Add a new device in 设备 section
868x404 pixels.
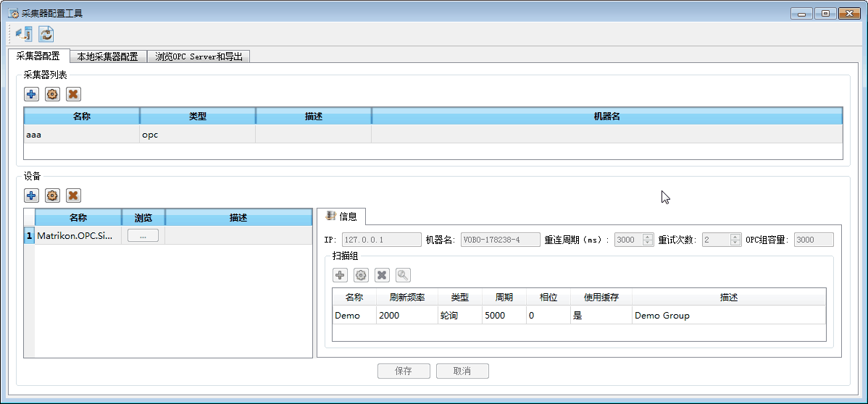point(32,195)
